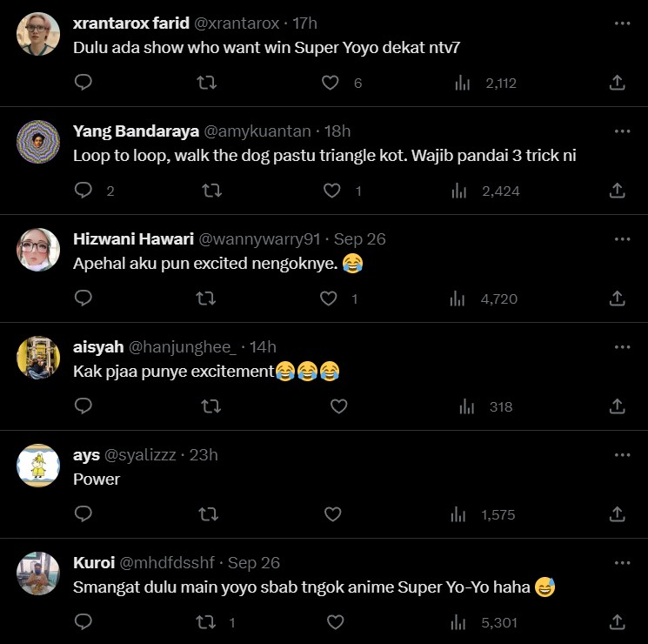Share Kuroi's tweet
Image resolution: width=648 pixels, height=644 pixels.
click(x=617, y=622)
